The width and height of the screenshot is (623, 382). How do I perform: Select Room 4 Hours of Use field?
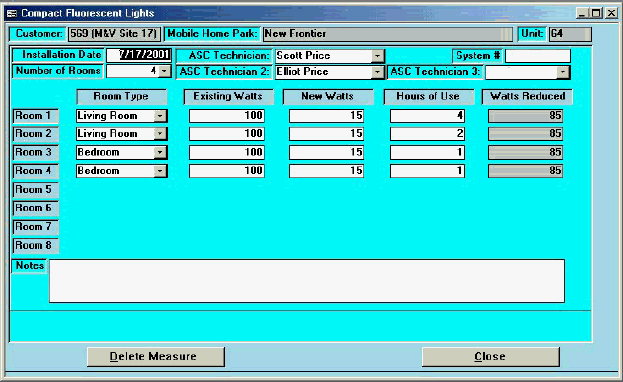click(427, 171)
